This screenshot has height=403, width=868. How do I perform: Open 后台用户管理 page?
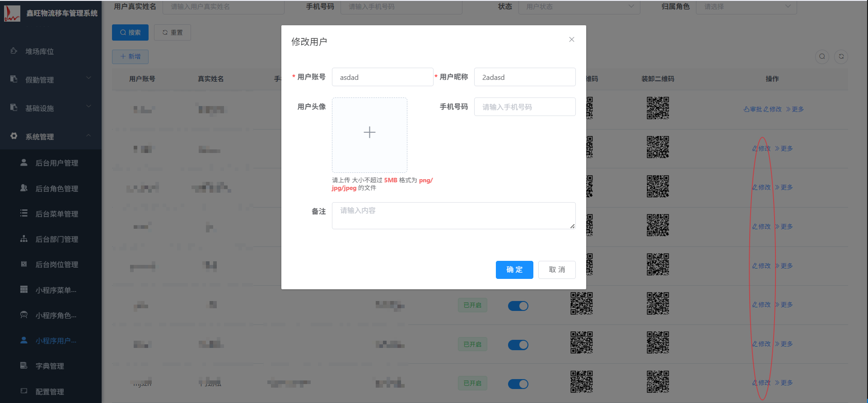(51, 163)
